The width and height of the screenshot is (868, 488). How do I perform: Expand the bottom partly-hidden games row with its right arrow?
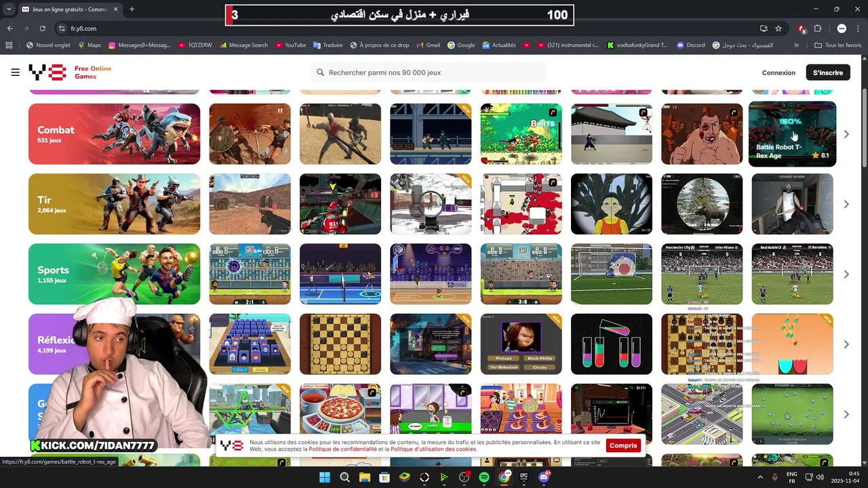pos(846,414)
